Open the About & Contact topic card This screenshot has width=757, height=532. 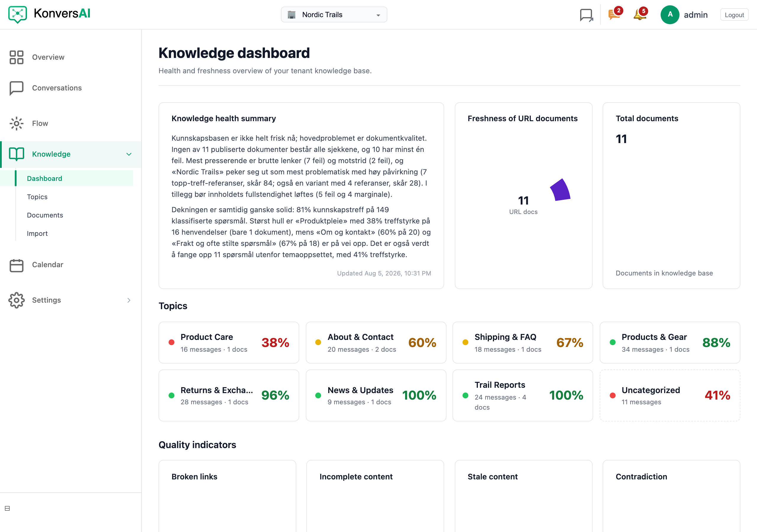click(376, 343)
